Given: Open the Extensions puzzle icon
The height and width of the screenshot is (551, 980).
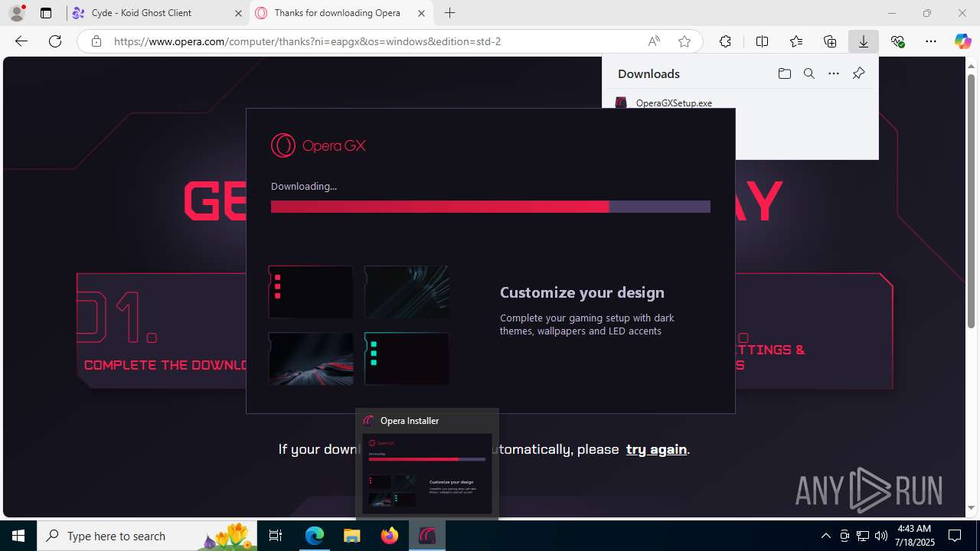Looking at the screenshot, I should pos(725,41).
